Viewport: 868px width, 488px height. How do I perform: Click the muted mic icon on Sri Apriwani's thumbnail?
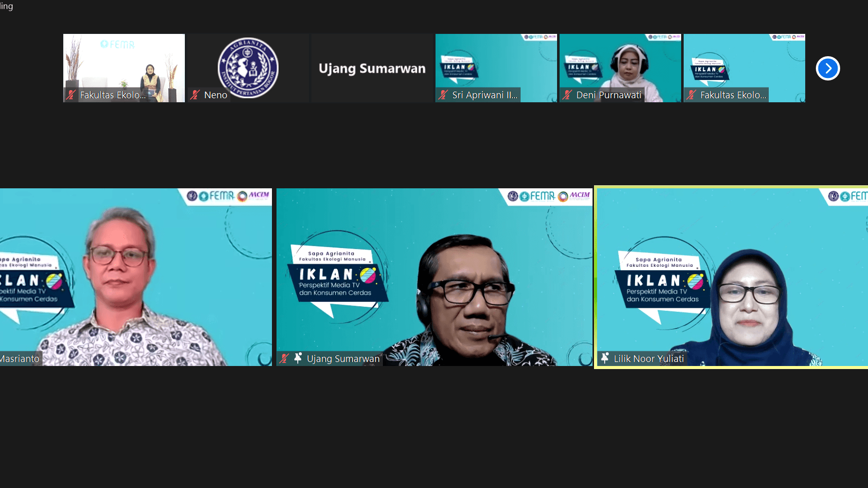[x=444, y=95]
